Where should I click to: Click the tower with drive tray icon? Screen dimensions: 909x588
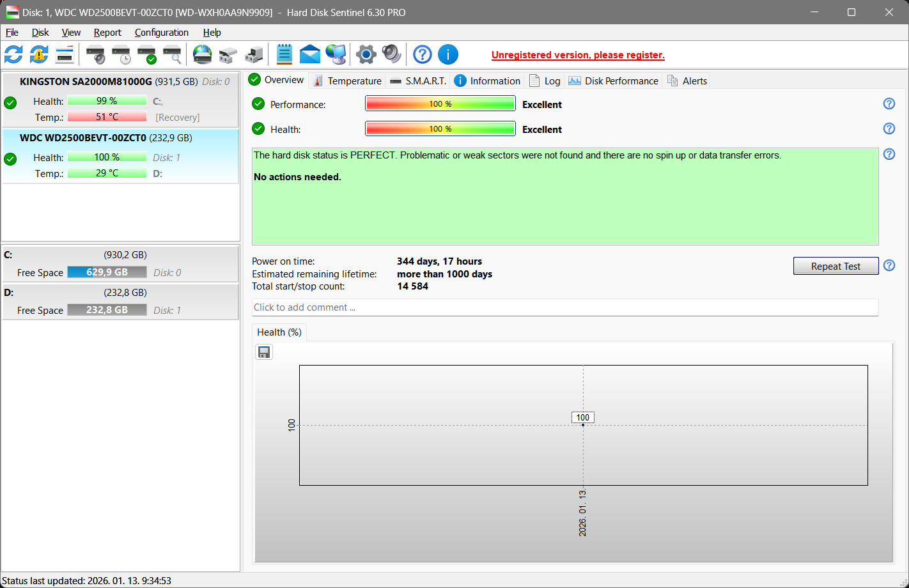pos(254,55)
